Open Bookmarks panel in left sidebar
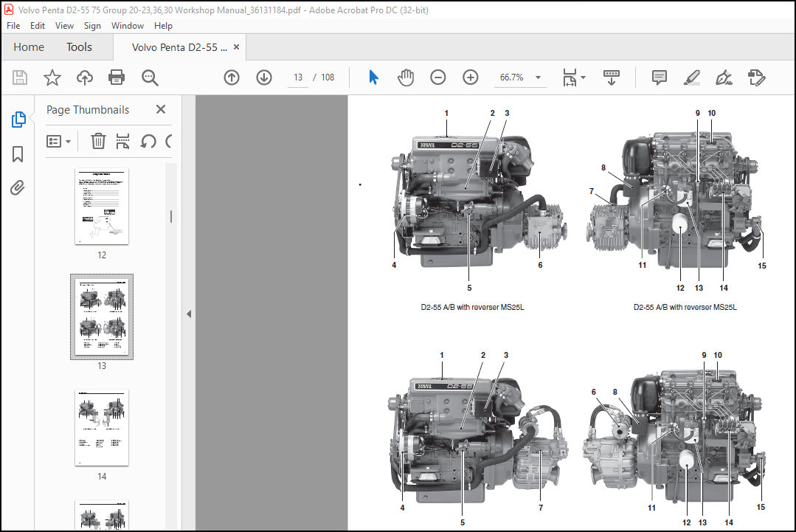The image size is (796, 532). 18,154
